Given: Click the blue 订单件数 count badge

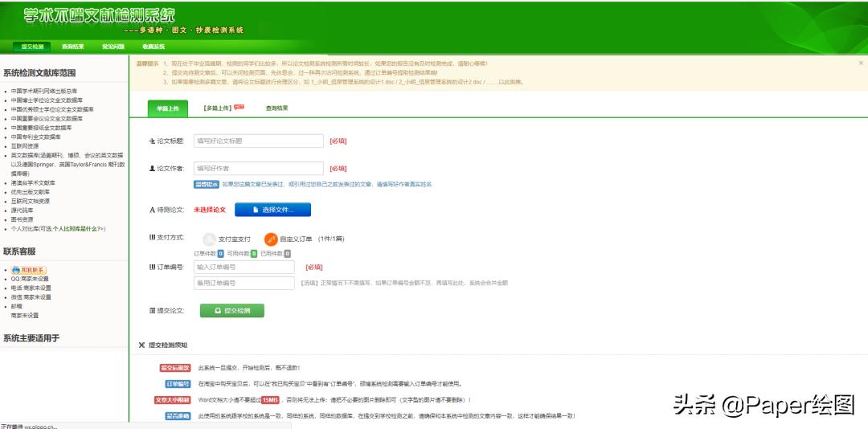Looking at the screenshot, I should tap(220, 254).
